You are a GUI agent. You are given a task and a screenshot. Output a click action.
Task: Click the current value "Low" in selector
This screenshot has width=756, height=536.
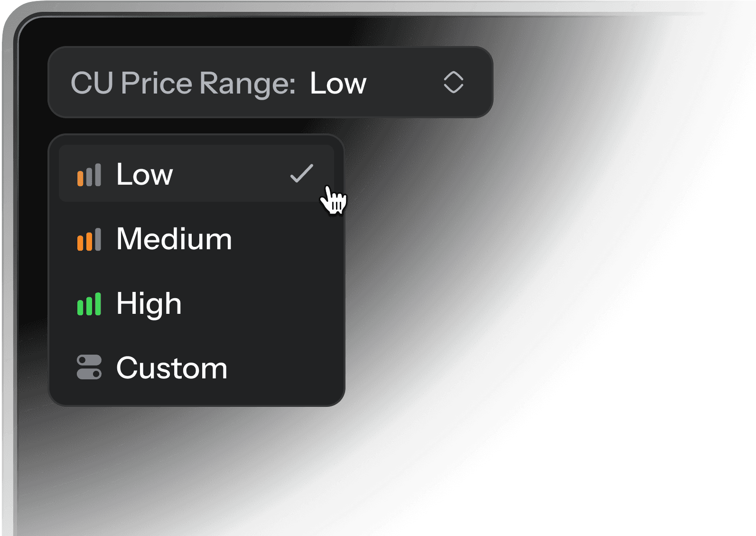pyautogui.click(x=338, y=84)
